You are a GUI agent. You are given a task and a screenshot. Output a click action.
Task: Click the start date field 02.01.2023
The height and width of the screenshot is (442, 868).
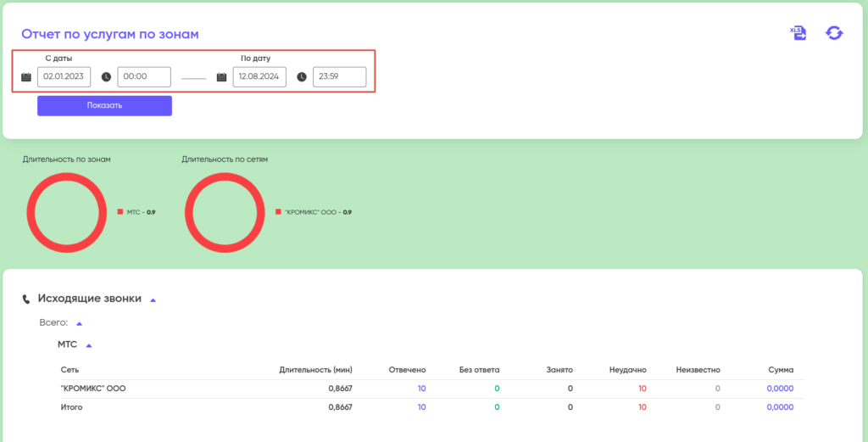[x=64, y=77]
